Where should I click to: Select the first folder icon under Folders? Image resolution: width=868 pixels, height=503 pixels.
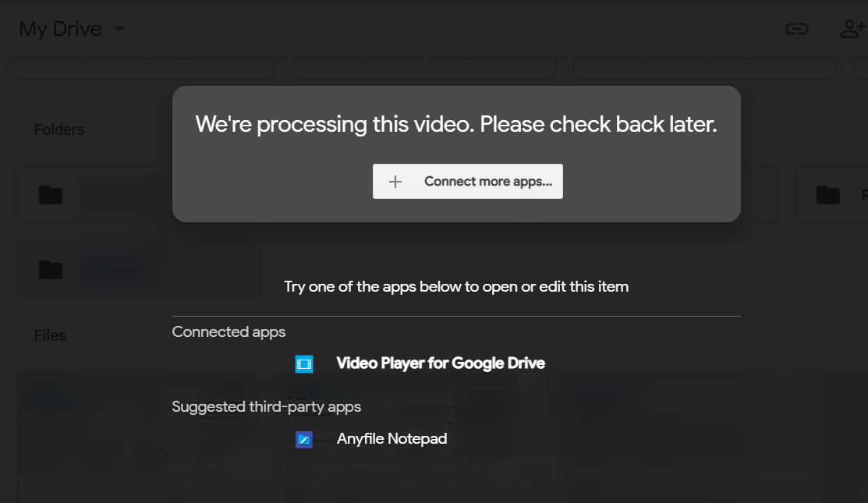pos(51,195)
